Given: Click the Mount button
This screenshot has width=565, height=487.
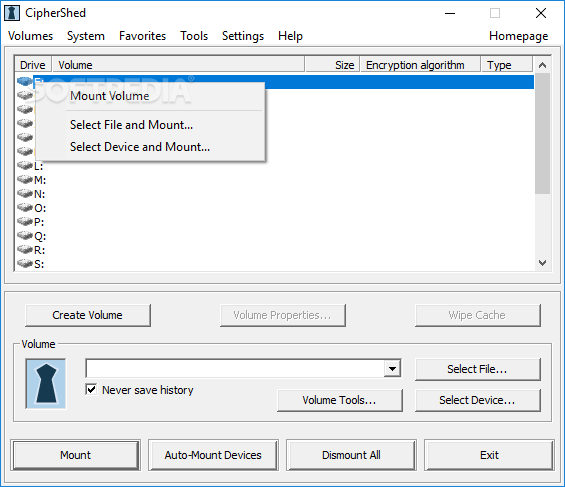Looking at the screenshot, I should tap(76, 455).
